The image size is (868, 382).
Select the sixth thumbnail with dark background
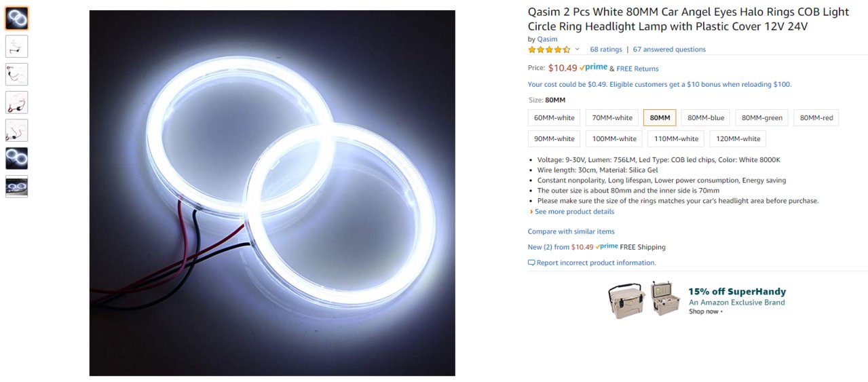16,159
